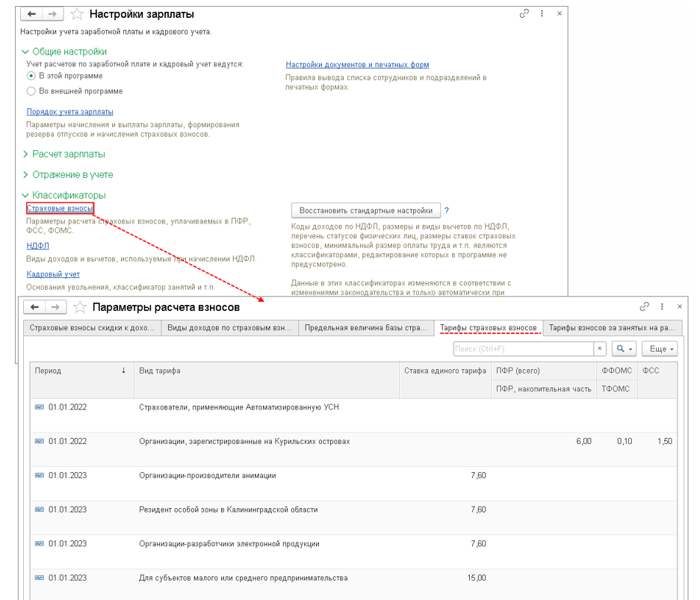This screenshot has width=700, height=600.
Task: Select the 'Во внешней программе' radio option
Action: pyautogui.click(x=31, y=91)
